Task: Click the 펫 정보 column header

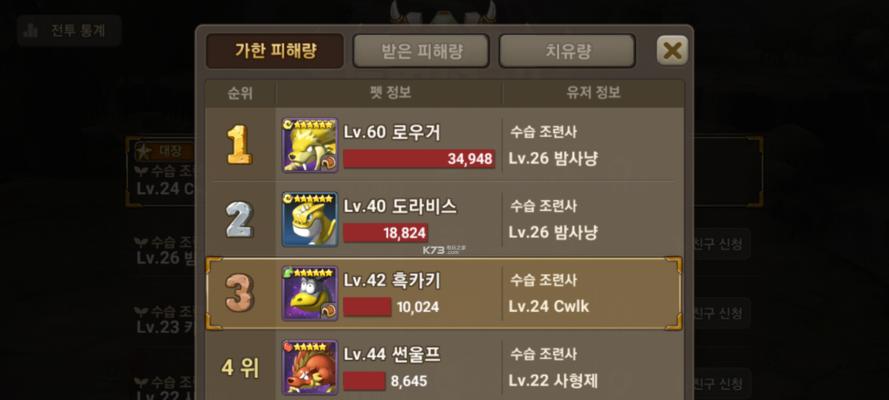Action: point(390,93)
